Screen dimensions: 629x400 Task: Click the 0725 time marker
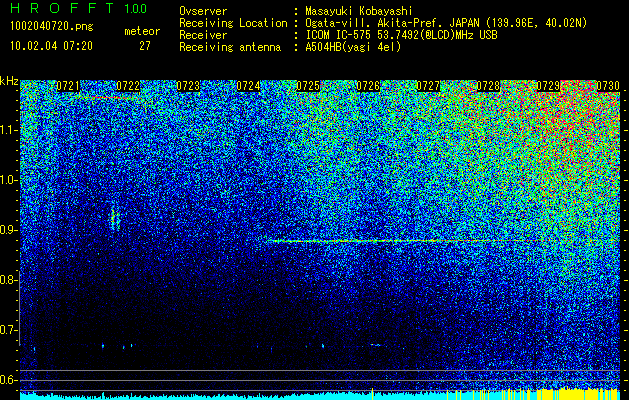[x=308, y=86]
